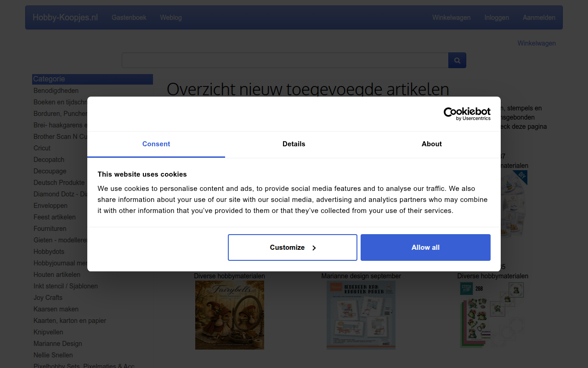Open Decopatch category
The height and width of the screenshot is (368, 588).
[x=49, y=160]
